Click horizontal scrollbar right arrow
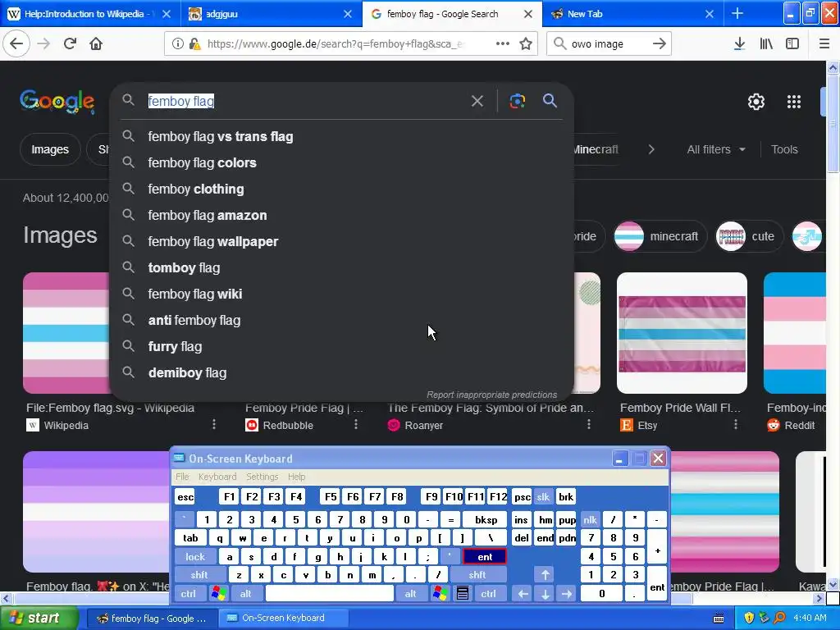 coord(819,598)
